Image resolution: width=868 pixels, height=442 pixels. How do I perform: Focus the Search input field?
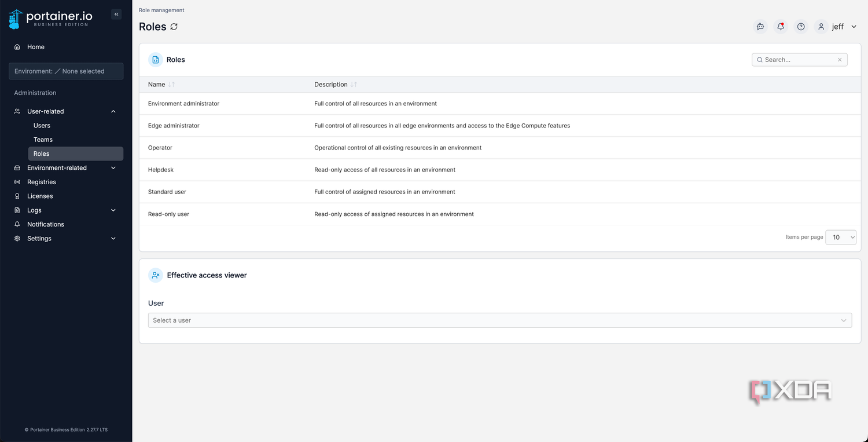(x=799, y=60)
